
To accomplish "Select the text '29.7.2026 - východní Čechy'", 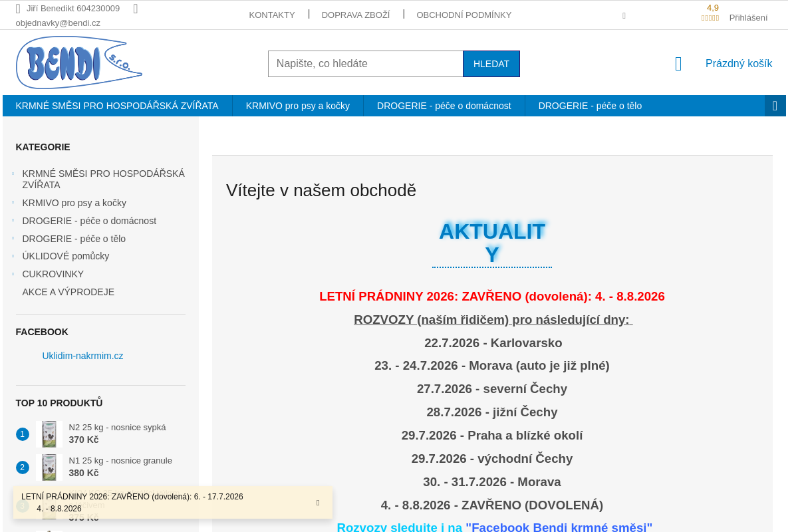I will click(492, 459).
